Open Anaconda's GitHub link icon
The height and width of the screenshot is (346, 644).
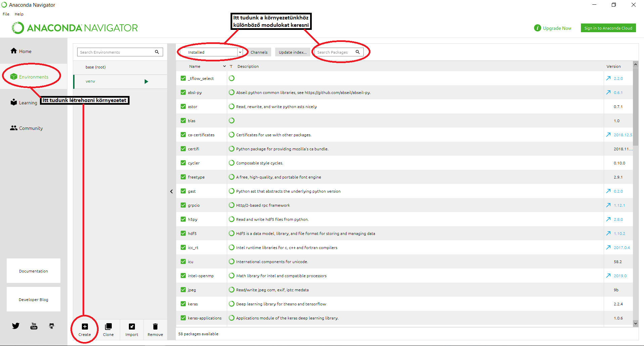[x=52, y=326]
